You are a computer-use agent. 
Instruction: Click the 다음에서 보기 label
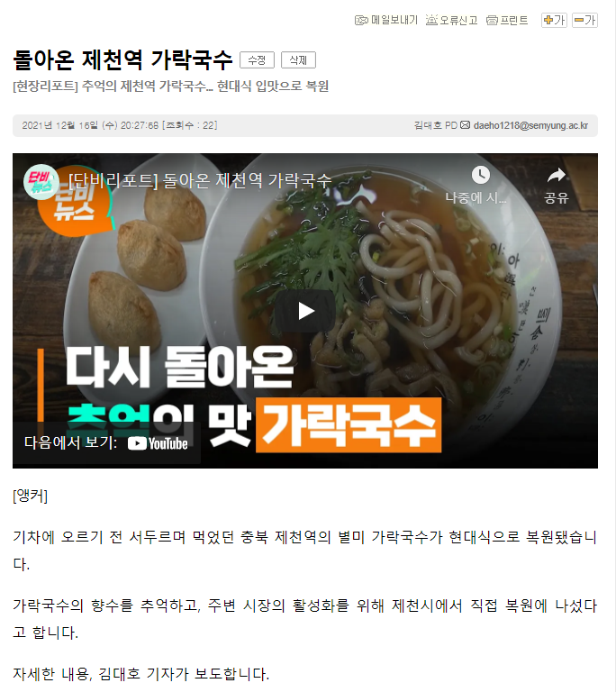(70, 442)
